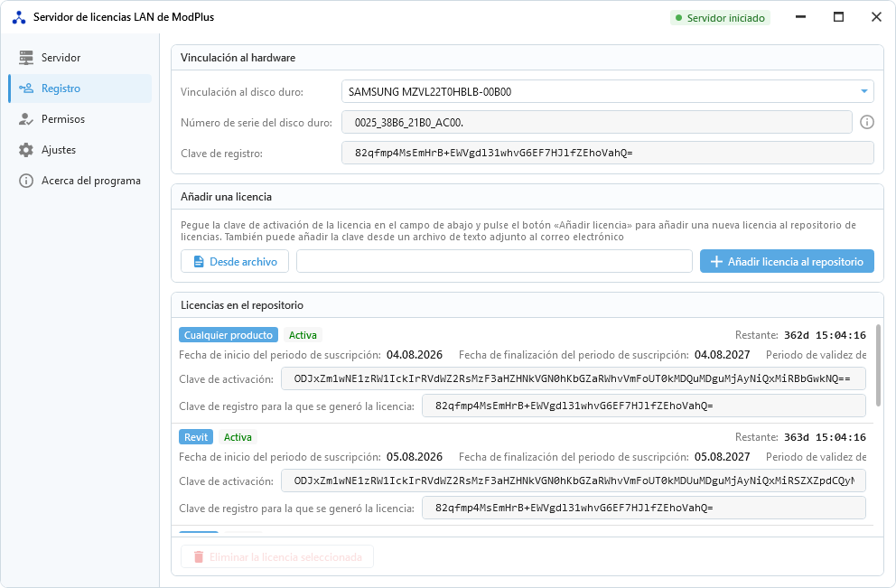
Task: Click registration key field under Cualquier producto license
Action: (x=643, y=406)
